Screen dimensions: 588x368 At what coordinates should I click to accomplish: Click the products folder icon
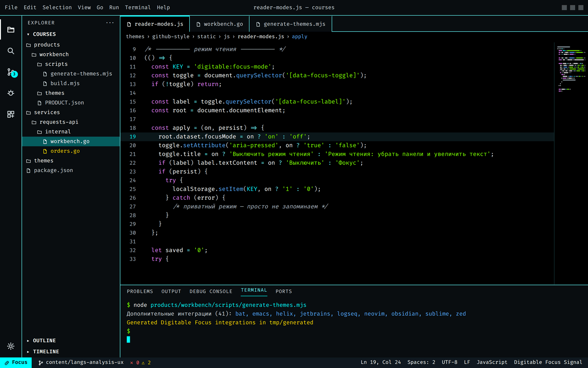(x=28, y=45)
